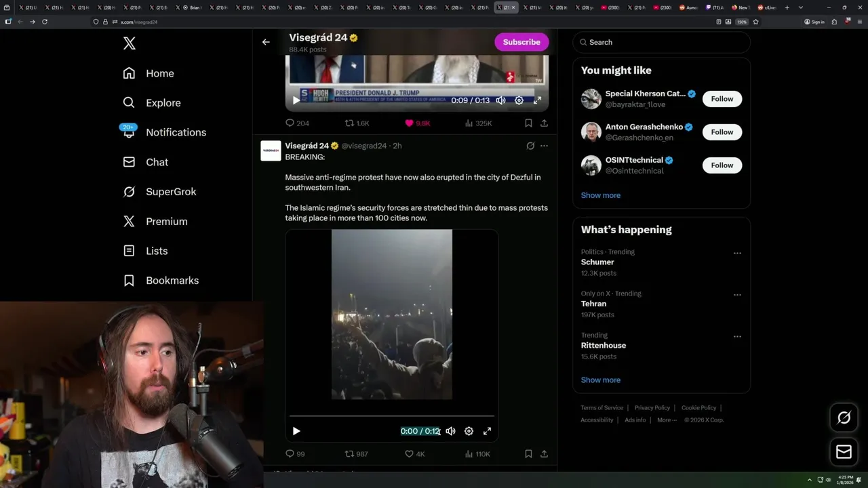This screenshot has width=868, height=488.
Task: Open the Tehran trending topic
Action: coord(593,304)
